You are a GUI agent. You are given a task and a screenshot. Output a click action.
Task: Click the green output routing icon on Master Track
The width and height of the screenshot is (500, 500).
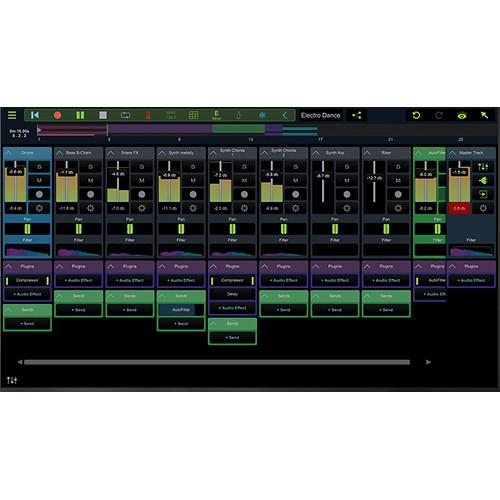pyautogui.click(x=483, y=180)
